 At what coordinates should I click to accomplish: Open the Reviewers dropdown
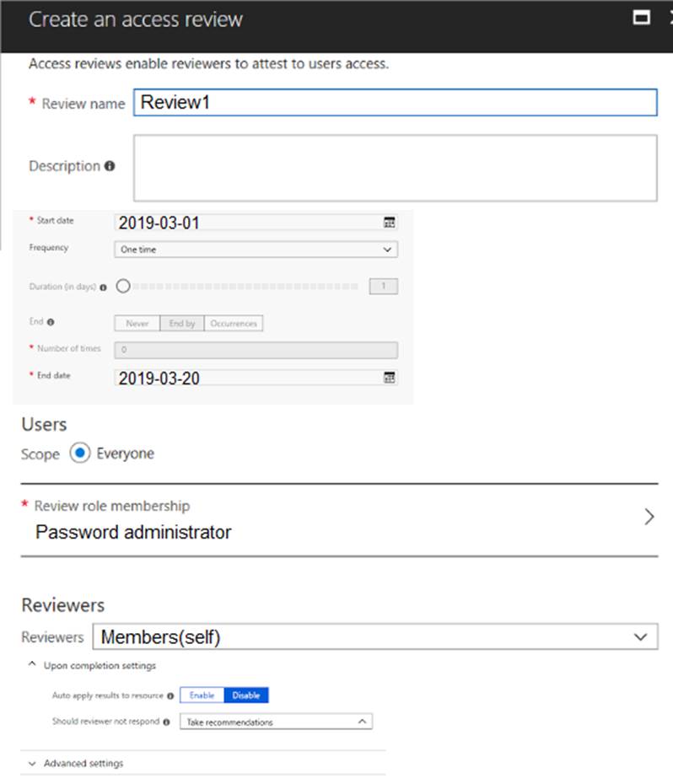tap(374, 637)
